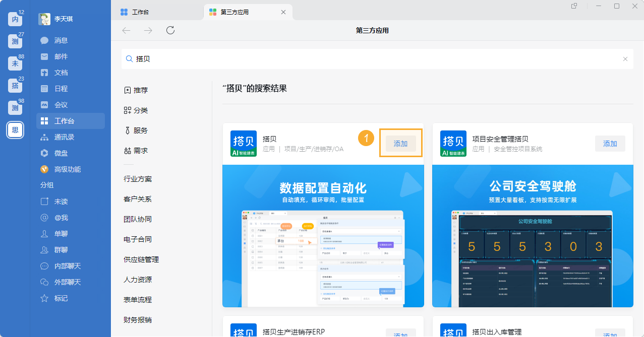
Task: Add 项目安全管理搭贝 app
Action: point(610,143)
